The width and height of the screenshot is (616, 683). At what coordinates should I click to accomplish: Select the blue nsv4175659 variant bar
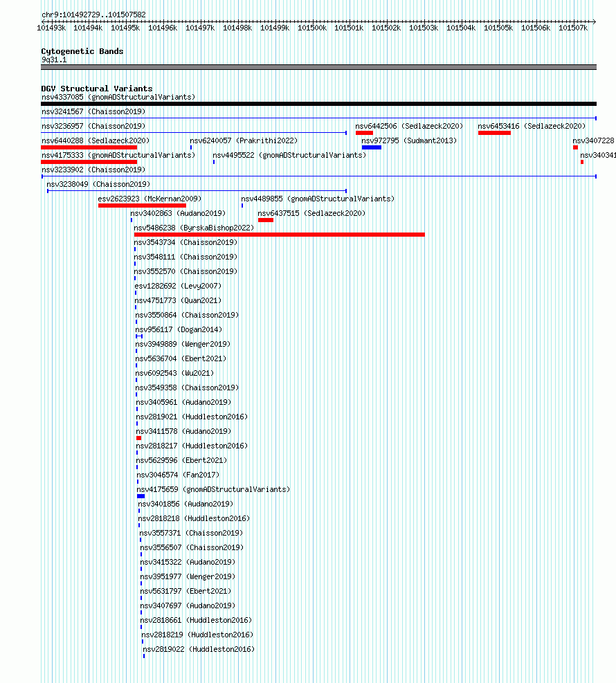pos(141,496)
